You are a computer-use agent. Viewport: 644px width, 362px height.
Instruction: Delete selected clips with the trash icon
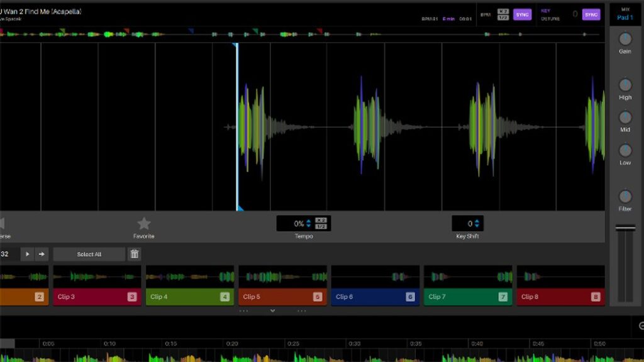(135, 254)
